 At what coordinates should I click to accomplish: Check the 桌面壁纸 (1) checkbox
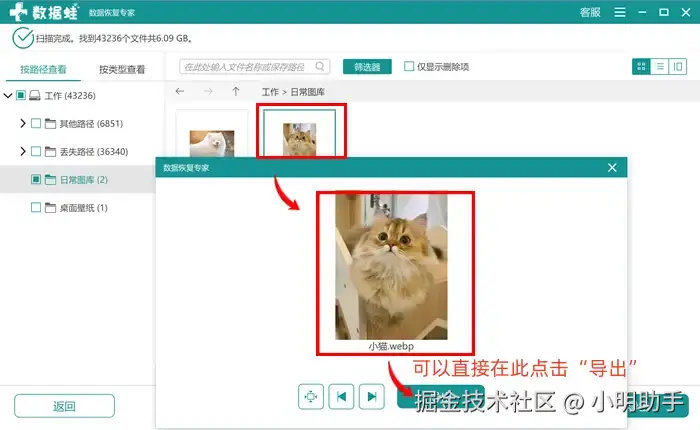(x=36, y=208)
